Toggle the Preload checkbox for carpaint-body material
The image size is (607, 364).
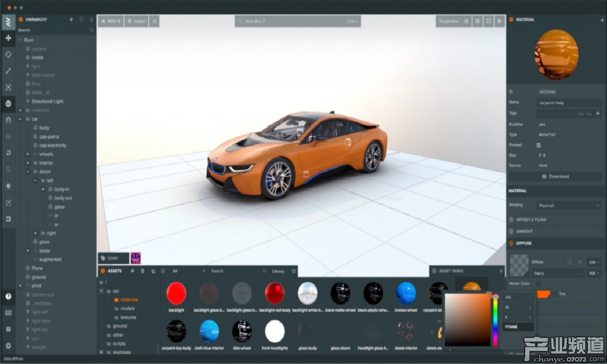539,145
